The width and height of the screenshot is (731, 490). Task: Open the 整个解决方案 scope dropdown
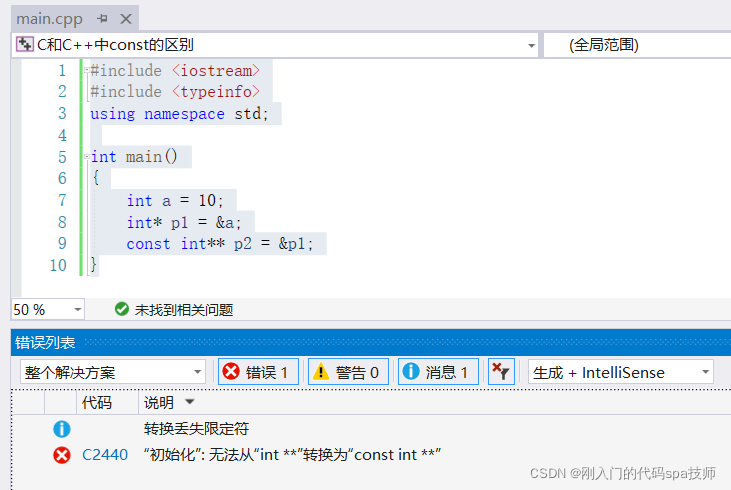113,372
